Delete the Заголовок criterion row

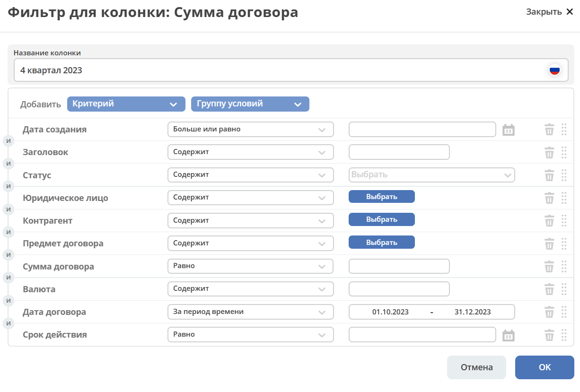(x=549, y=152)
